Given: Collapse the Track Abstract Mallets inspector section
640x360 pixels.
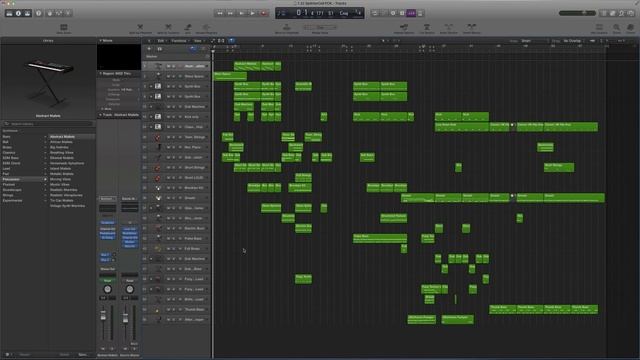Looking at the screenshot, I should (100, 115).
